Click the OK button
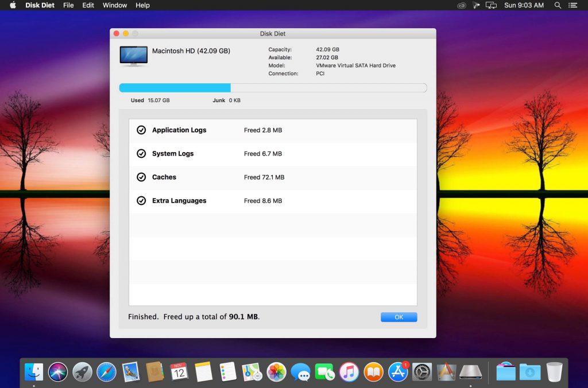This screenshot has height=388, width=588. point(399,317)
